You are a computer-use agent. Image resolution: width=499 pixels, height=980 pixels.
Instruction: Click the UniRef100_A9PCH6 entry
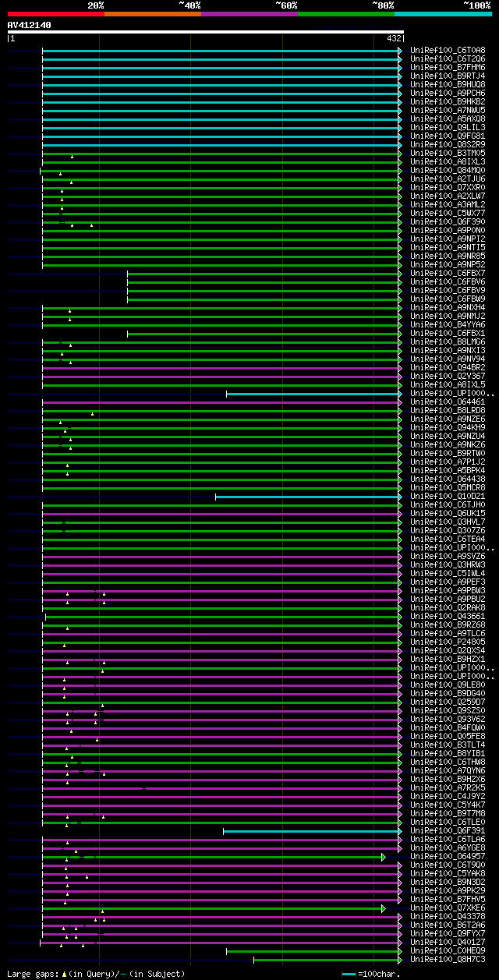coord(448,93)
